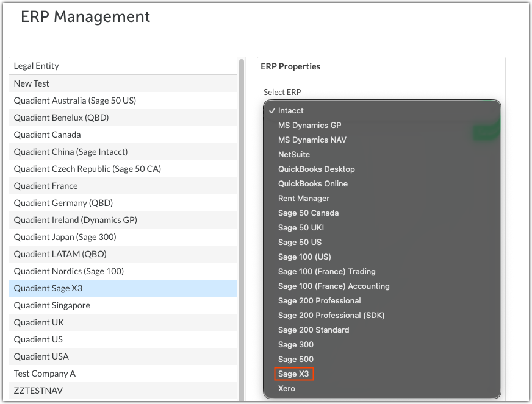Select Quadient Benelux (QBD) entity
Image resolution: width=532 pixels, height=404 pixels.
click(x=123, y=118)
